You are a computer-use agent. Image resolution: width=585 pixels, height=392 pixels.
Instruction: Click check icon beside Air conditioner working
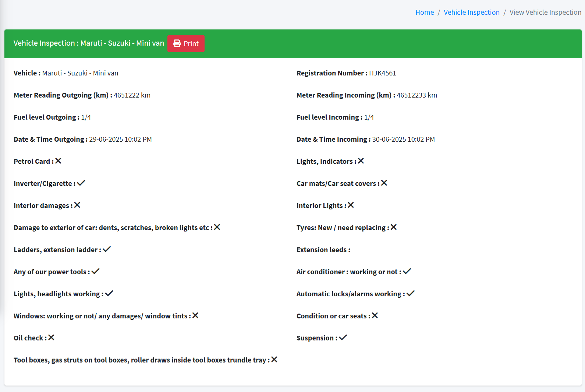(407, 271)
